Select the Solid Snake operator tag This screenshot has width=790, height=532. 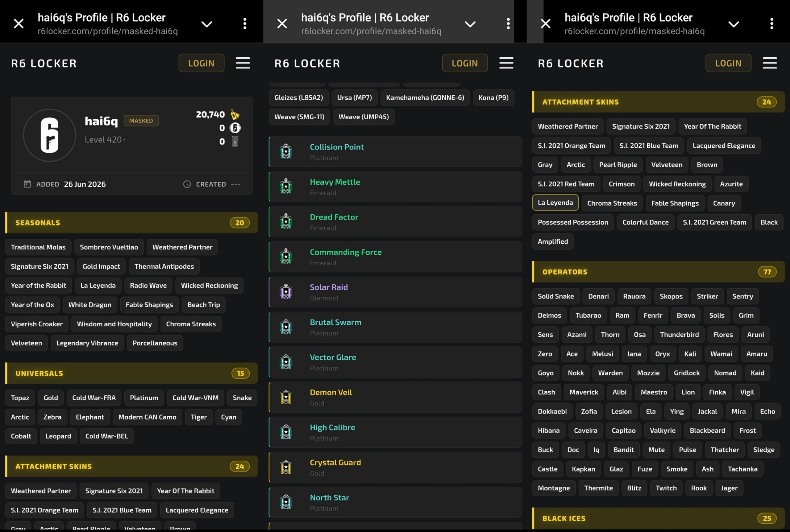click(555, 296)
